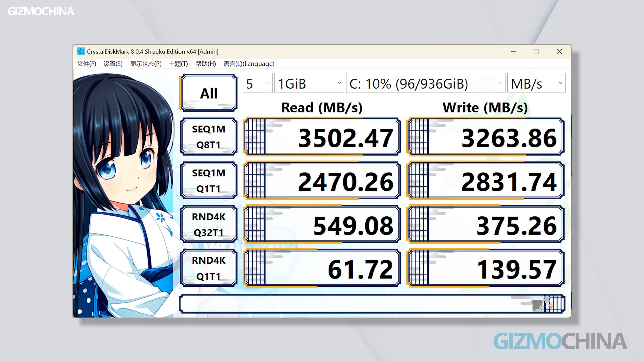The image size is (644, 362).
Task: Click the RND4K Q1T1 write value 139.57
Action: click(x=485, y=268)
